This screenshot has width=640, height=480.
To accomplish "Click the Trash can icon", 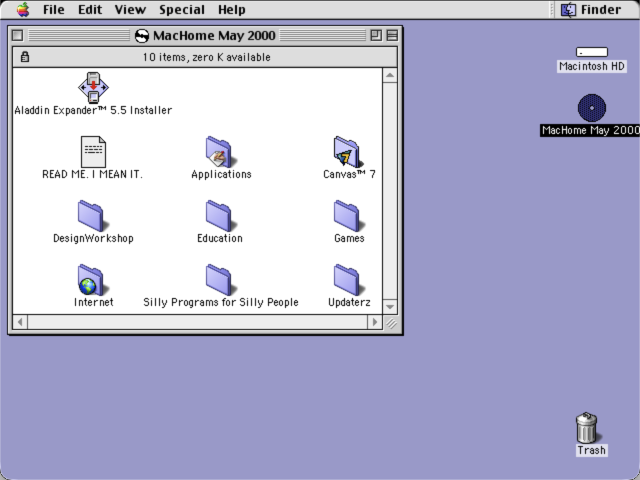I will [587, 427].
